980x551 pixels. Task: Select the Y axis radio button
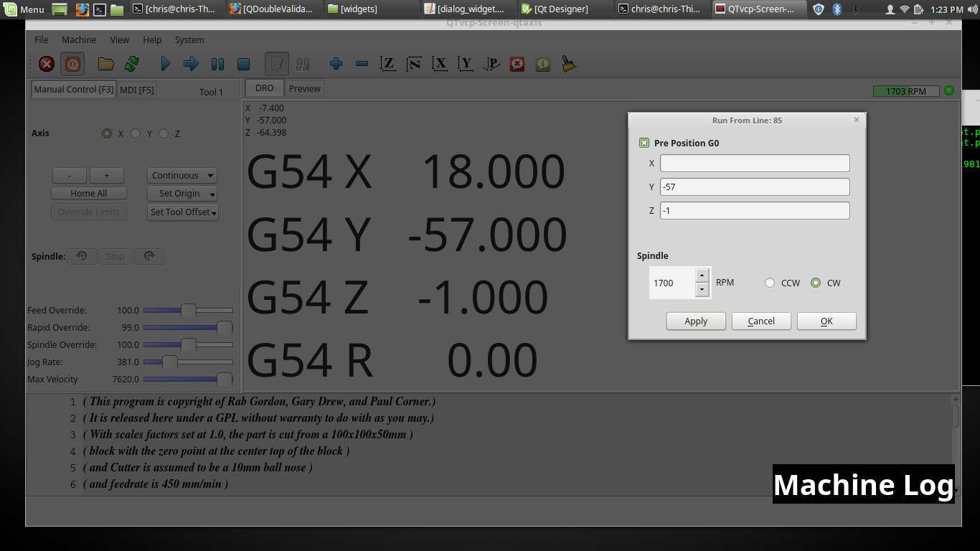coord(136,133)
